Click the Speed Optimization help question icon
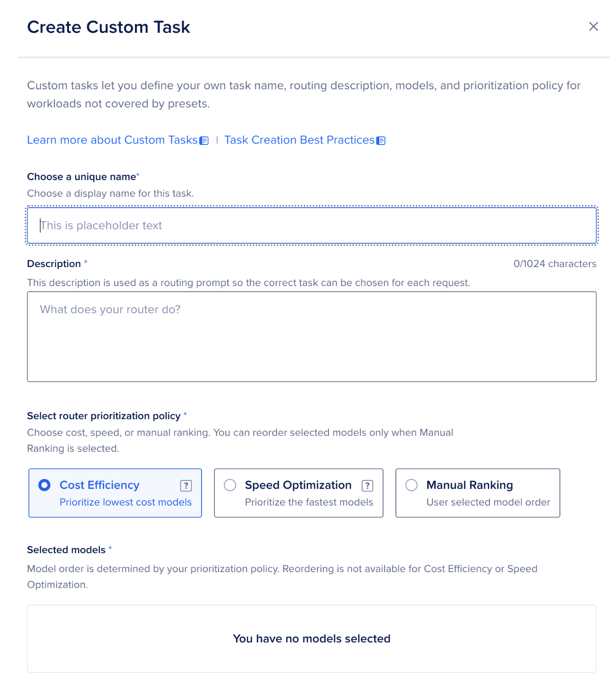This screenshot has height=689, width=616. click(x=367, y=486)
